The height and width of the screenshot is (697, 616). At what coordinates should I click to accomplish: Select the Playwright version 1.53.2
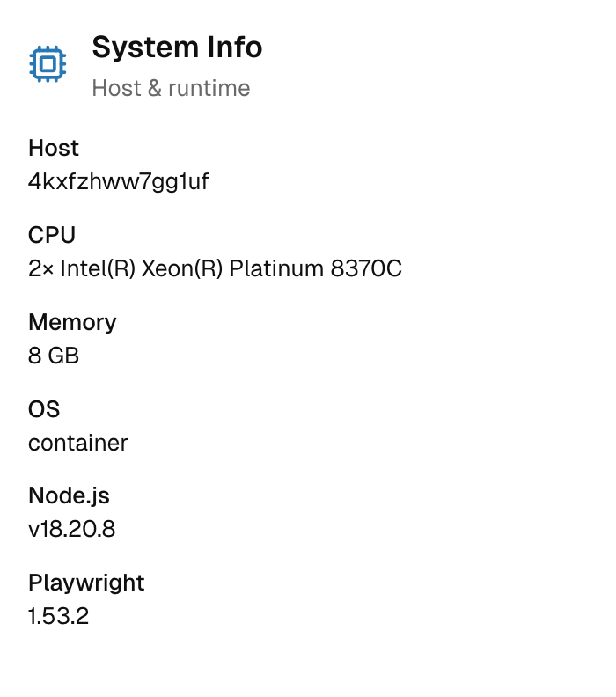click(x=58, y=616)
